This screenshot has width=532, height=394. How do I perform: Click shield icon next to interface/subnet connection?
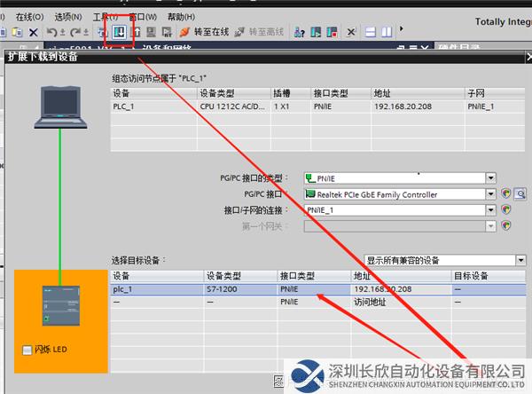coord(505,210)
